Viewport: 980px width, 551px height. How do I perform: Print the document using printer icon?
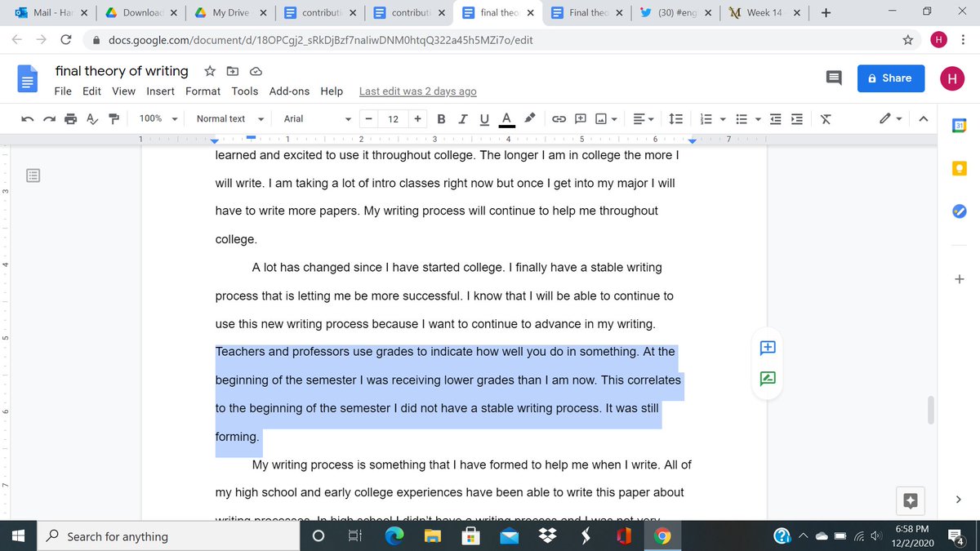pos(71,119)
